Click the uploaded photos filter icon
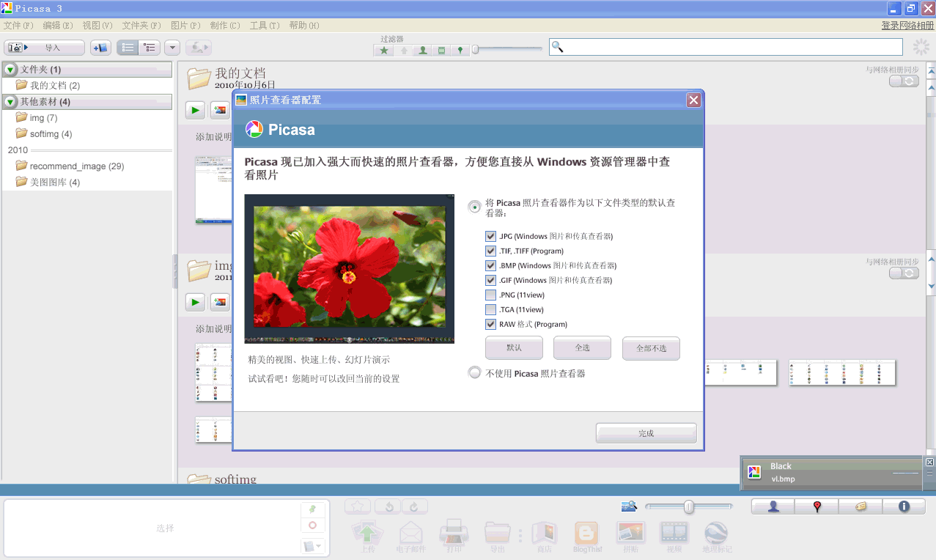This screenshot has width=936, height=560. click(403, 51)
